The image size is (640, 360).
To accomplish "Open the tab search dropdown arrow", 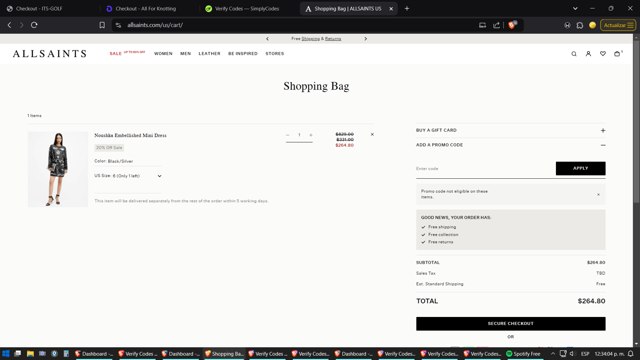I will click(x=575, y=9).
